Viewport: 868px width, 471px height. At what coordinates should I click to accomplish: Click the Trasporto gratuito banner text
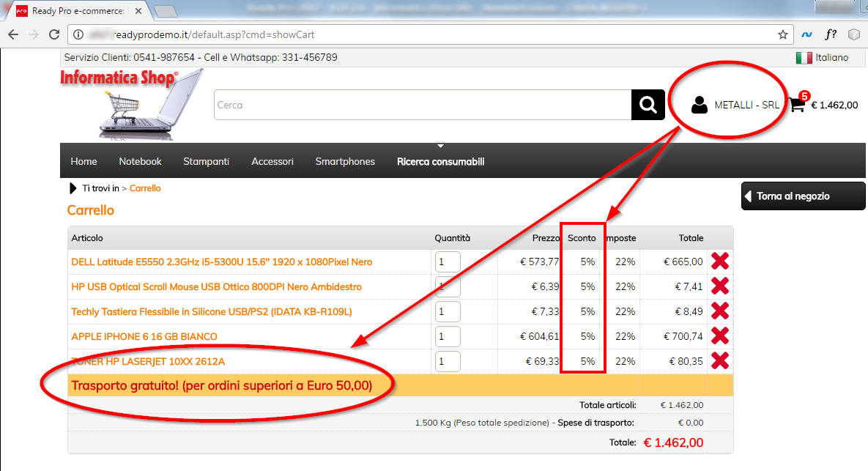point(221,386)
